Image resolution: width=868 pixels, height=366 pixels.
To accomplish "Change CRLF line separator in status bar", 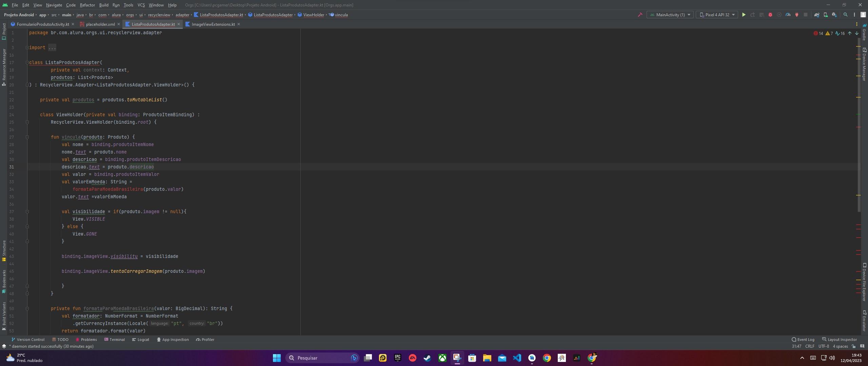I will 809,346.
